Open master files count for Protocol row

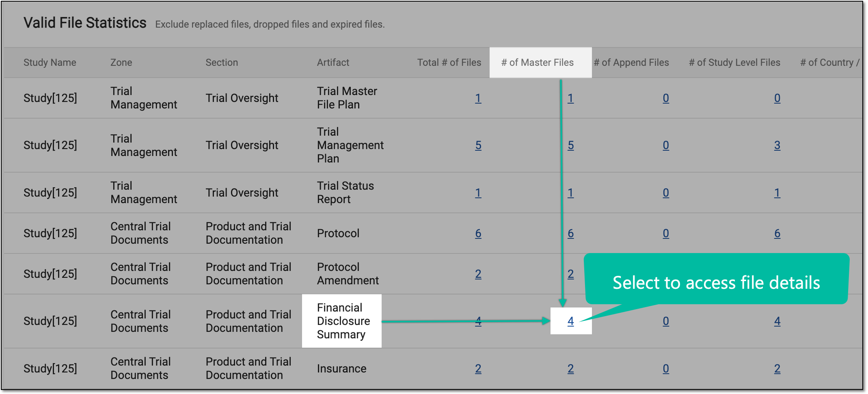570,233
